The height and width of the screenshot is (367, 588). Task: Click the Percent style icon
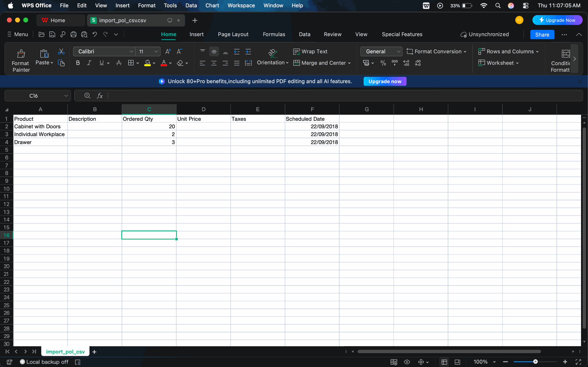(383, 63)
